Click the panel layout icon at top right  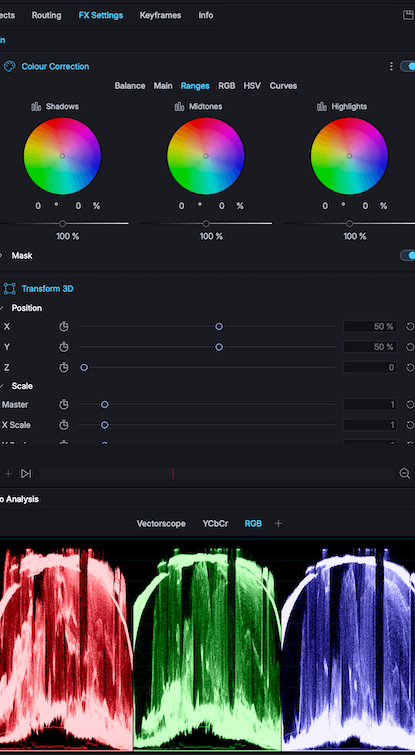pyautogui.click(x=408, y=15)
